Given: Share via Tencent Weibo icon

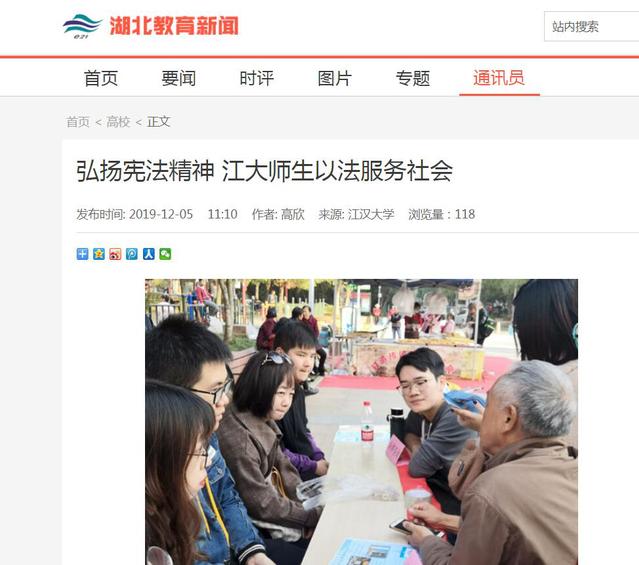Looking at the screenshot, I should coord(132,254).
